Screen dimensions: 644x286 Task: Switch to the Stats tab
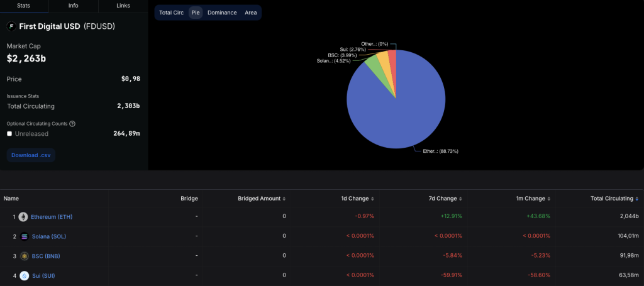(24, 6)
